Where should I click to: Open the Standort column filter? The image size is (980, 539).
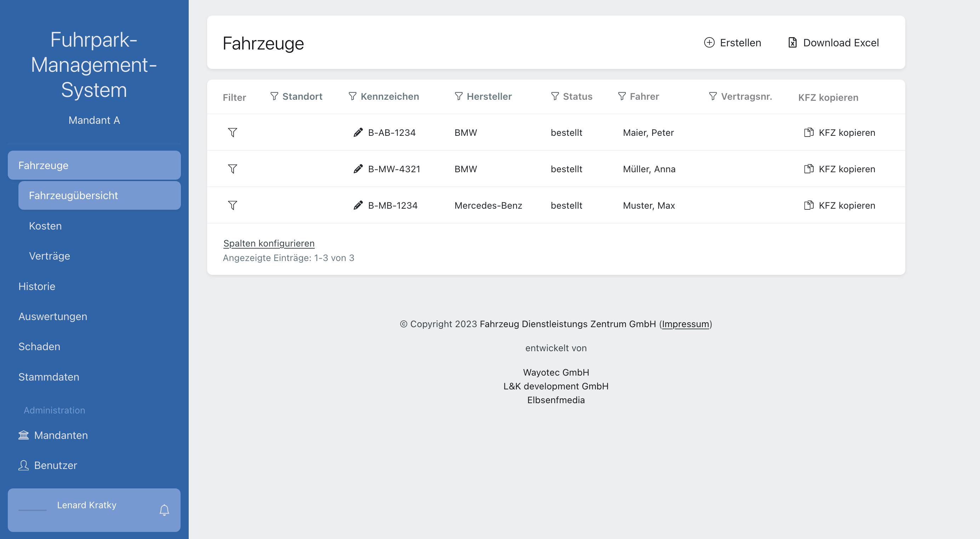pos(274,97)
